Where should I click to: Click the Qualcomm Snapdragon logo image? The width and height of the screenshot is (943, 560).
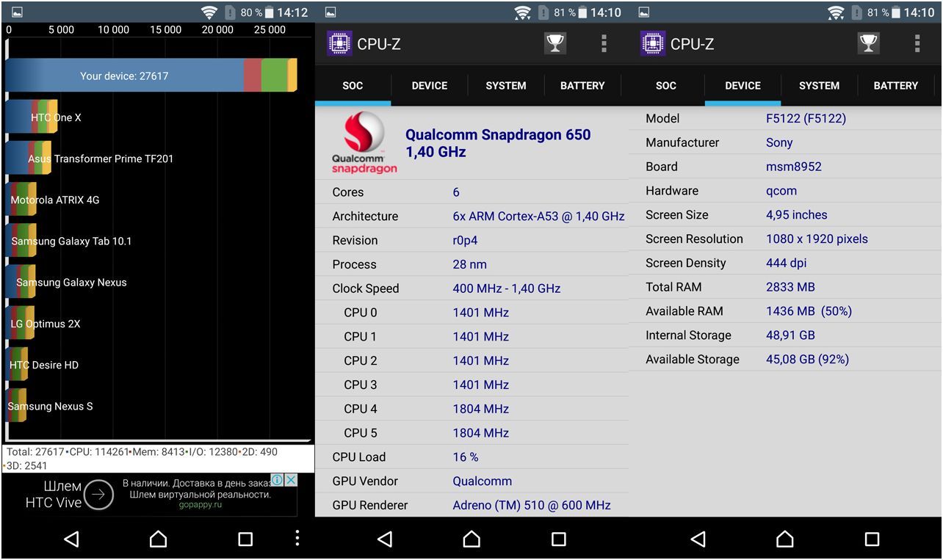click(x=364, y=143)
